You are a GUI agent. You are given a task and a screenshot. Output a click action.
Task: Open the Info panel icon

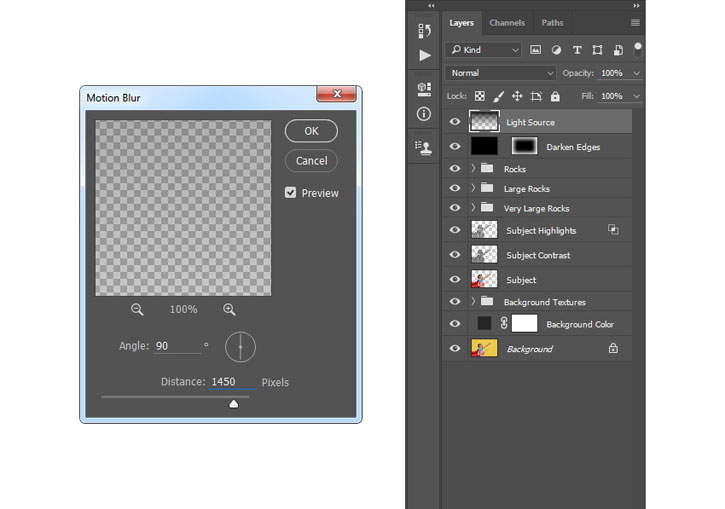(424, 114)
